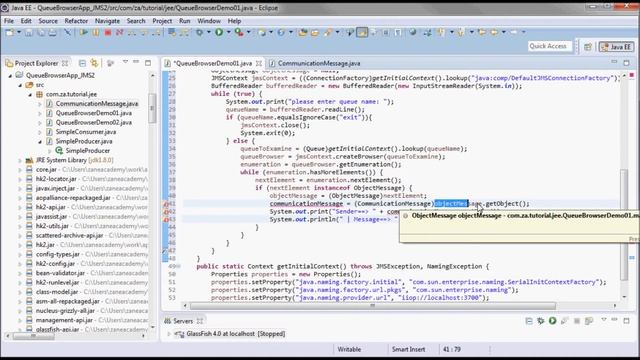
Task: Click the editor horizontal scrollbar
Action: coord(372,306)
